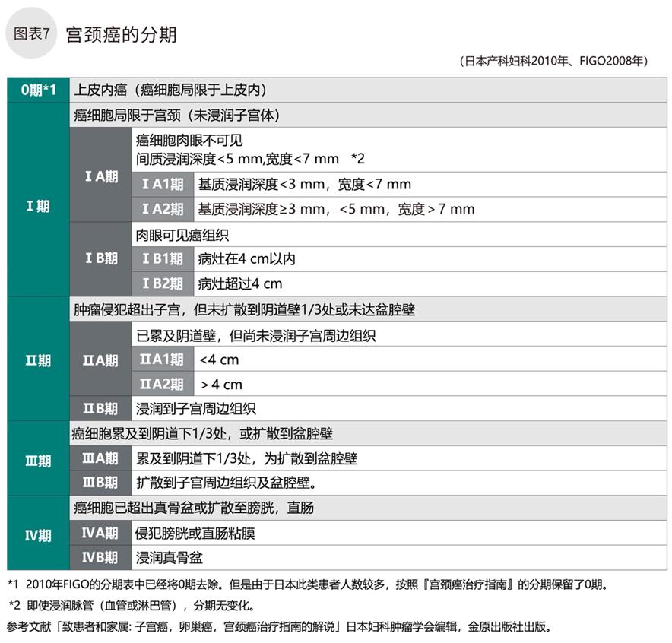672x643 pixels.
Task: Select the green Ⅰ期 stage cell
Action: tap(38, 206)
